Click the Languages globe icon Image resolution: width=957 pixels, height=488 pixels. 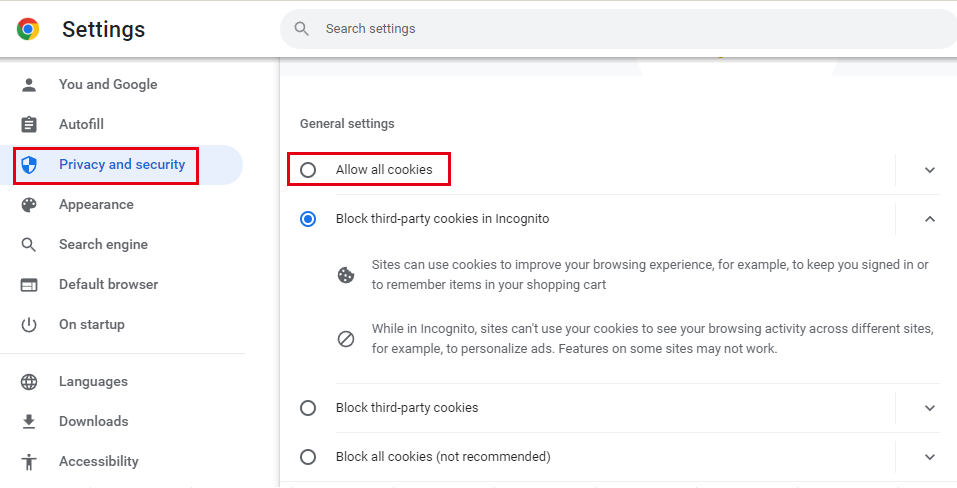coord(29,382)
